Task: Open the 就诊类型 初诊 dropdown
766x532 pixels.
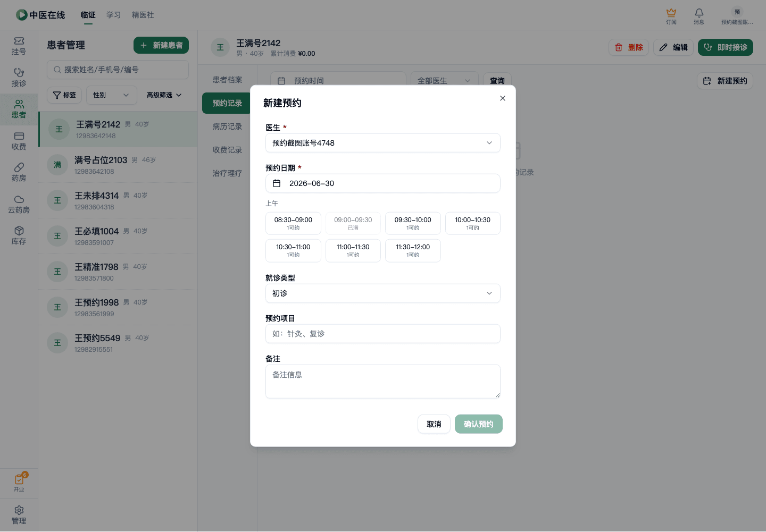Action: (383, 293)
